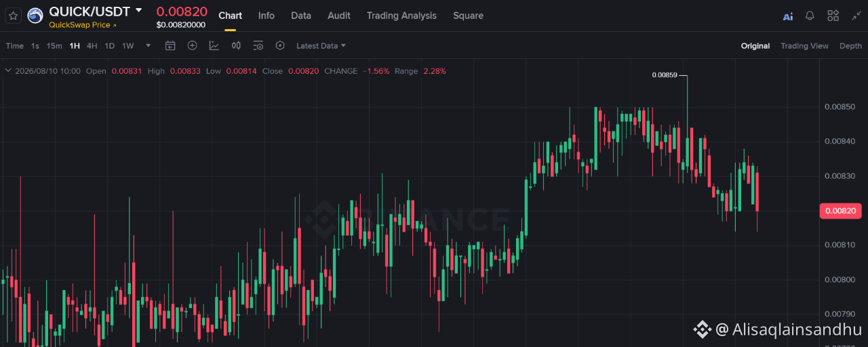Switch to Trading View chart

pyautogui.click(x=804, y=46)
